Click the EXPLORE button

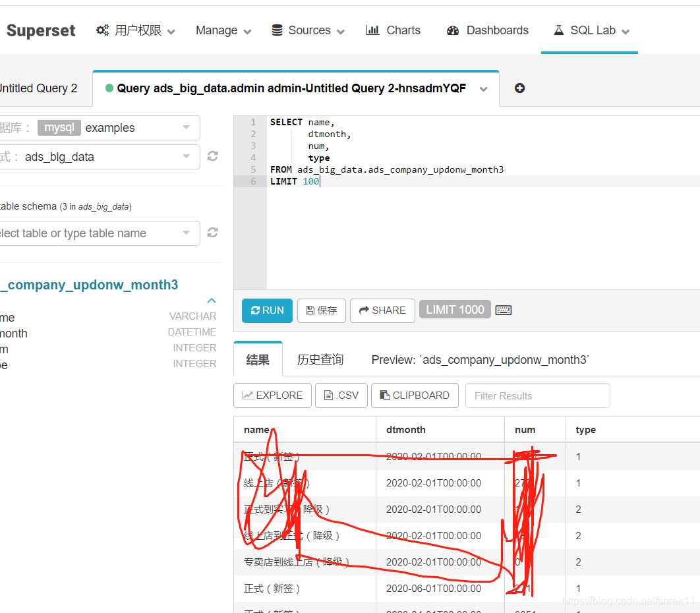(x=272, y=395)
